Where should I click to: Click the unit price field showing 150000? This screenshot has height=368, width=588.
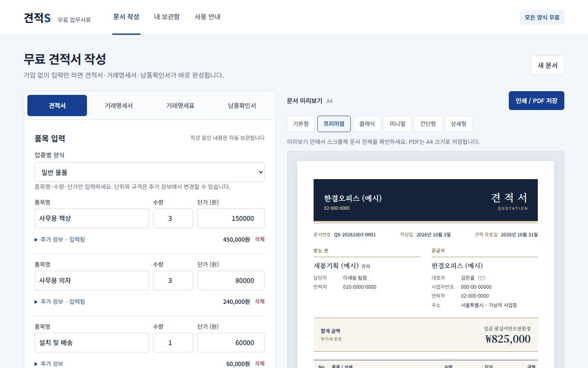(231, 218)
